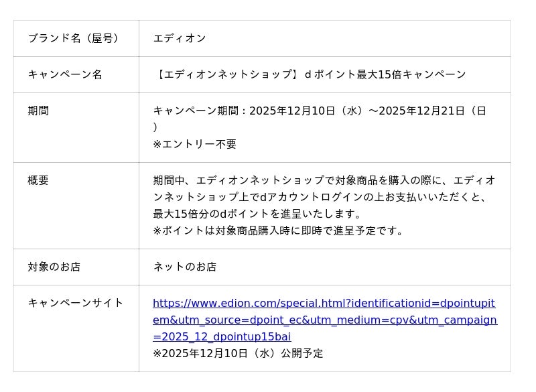Click the ブランド名（屋号） label cell
Screen dimensions: 536x392
click(x=75, y=38)
